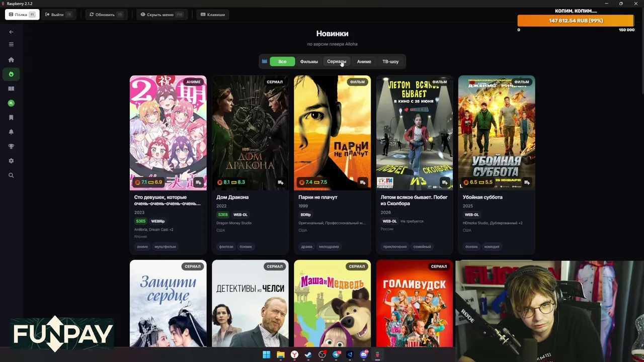Click the фэнтези genre tag
This screenshot has height=362, width=644.
(x=226, y=247)
